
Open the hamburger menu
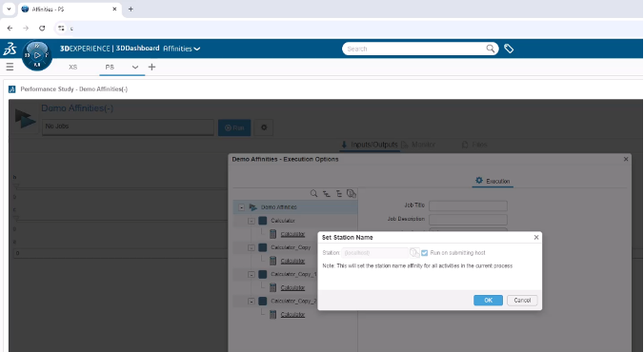pyautogui.click(x=10, y=67)
